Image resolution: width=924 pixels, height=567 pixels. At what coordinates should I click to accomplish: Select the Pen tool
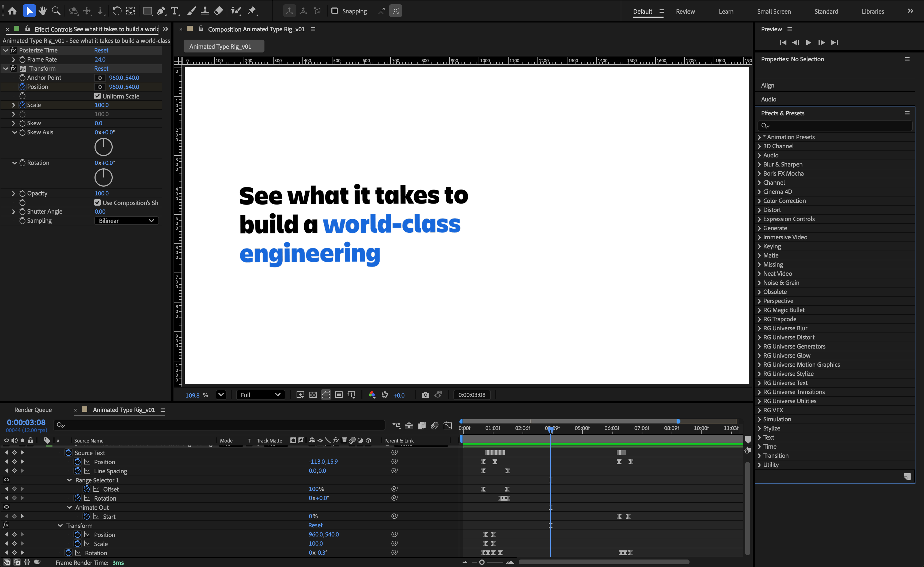161,11
